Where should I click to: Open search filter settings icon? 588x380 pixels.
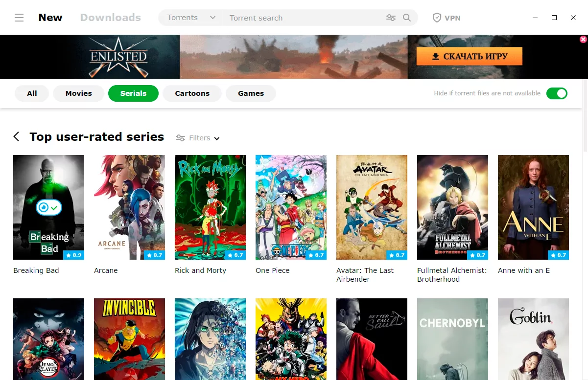click(391, 18)
